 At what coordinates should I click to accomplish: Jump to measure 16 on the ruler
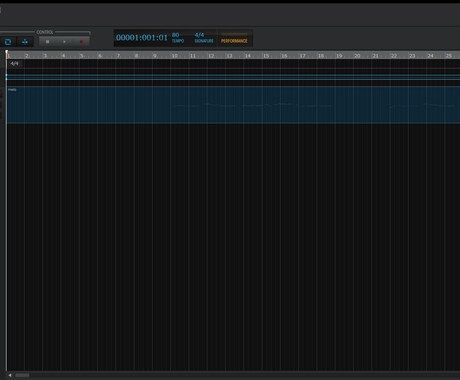click(x=284, y=56)
